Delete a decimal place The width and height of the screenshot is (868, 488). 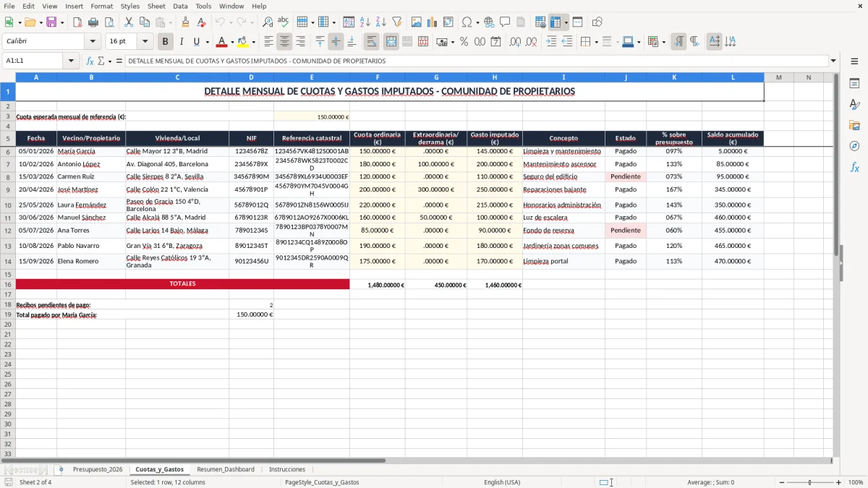click(531, 42)
